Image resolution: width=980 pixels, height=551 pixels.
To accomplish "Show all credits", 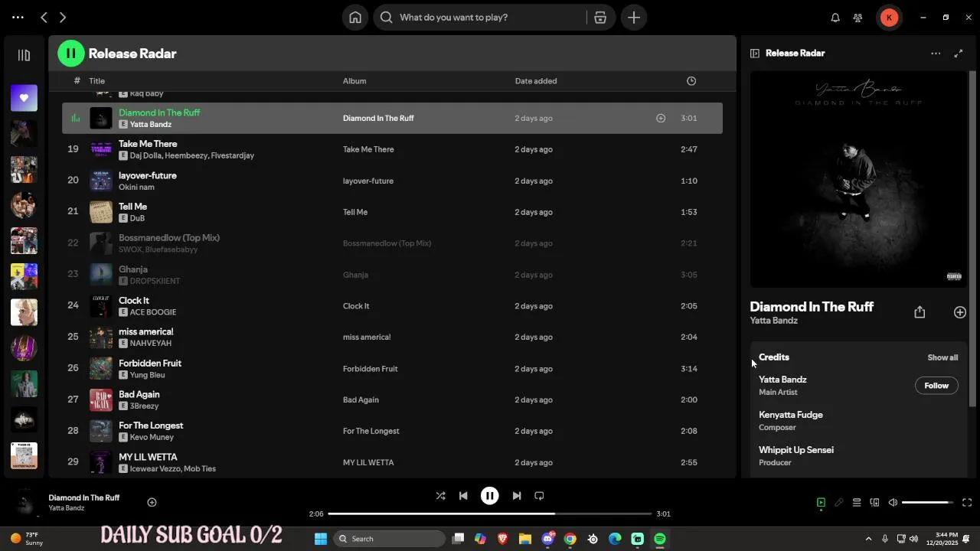I will [x=942, y=357].
